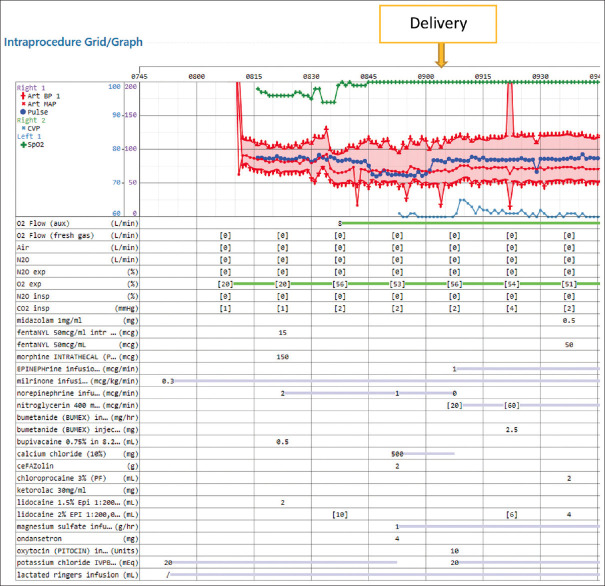Click the orange Delivery arrow marker
The width and height of the screenshot is (605, 586).
point(441,59)
